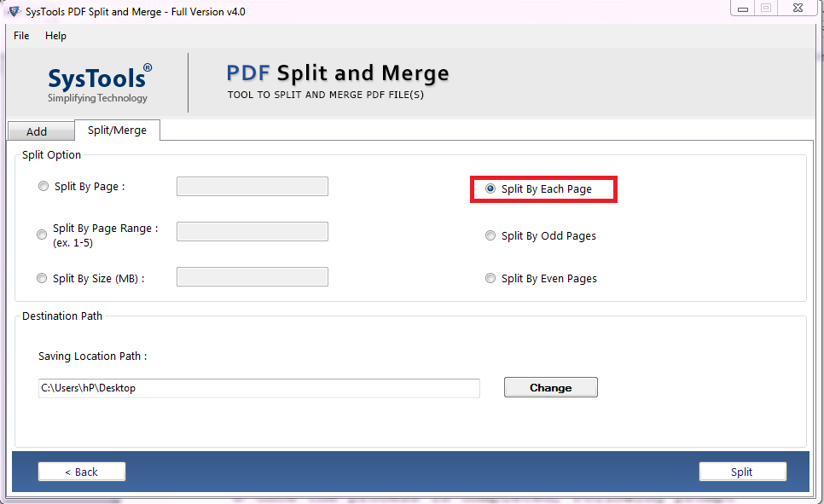Enable Split By Size (MB) option

43,278
